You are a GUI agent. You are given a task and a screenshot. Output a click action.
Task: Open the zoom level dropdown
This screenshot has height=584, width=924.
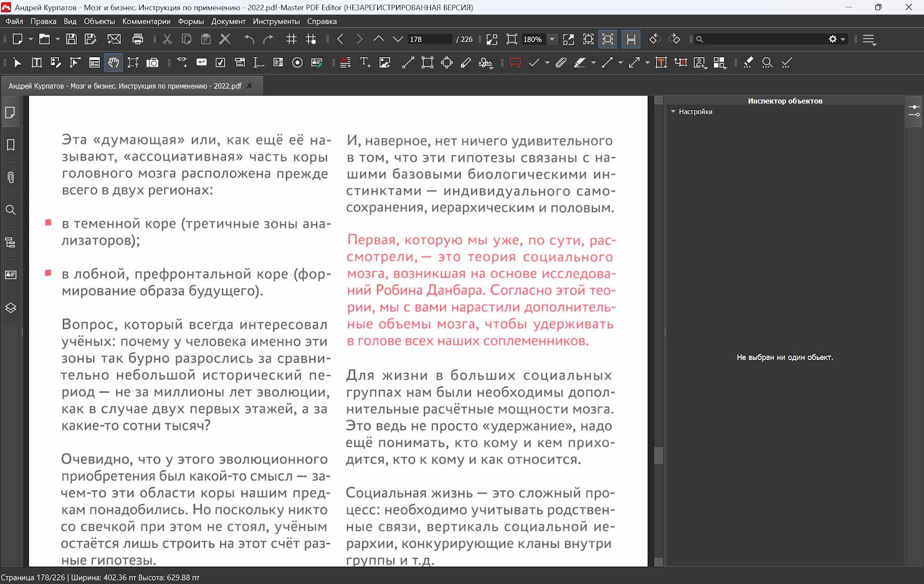coord(552,39)
